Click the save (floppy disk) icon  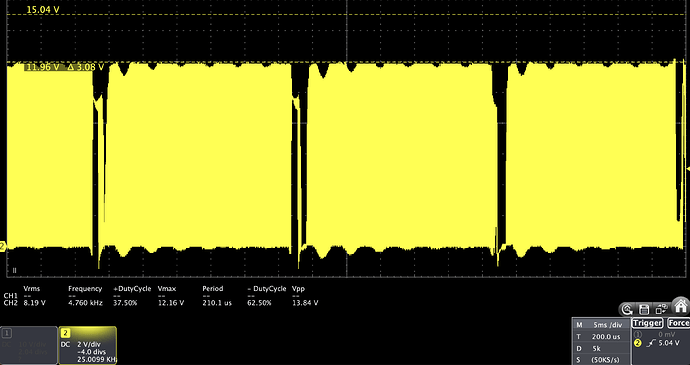pos(644,309)
